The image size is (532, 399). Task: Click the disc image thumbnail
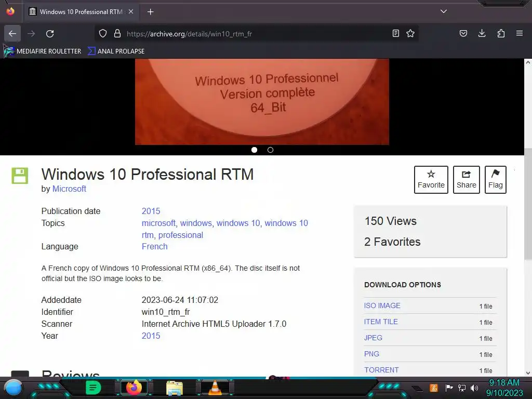[262, 102]
